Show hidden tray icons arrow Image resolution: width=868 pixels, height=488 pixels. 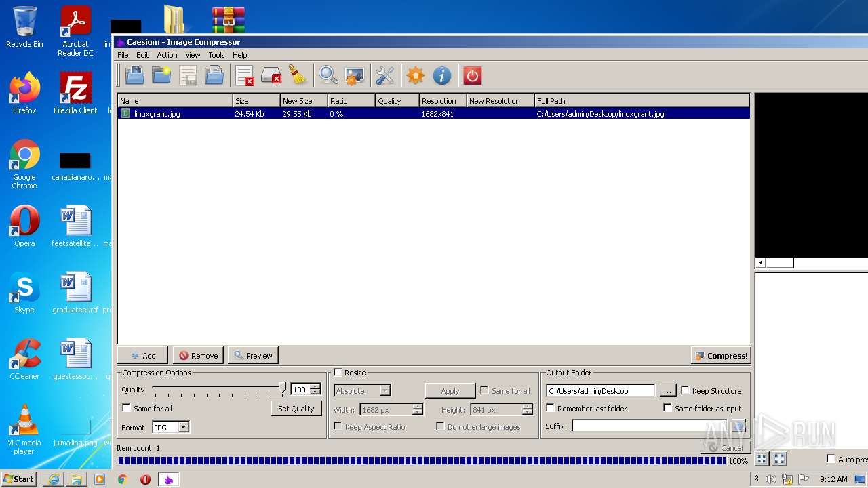tap(756, 479)
